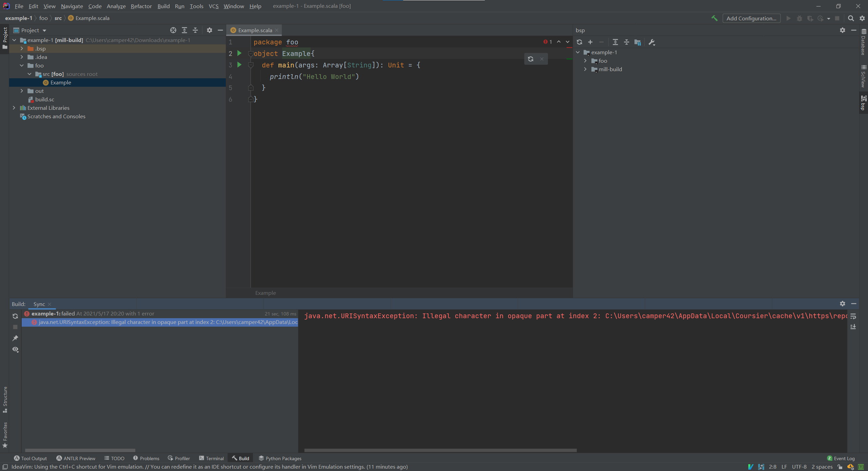This screenshot has height=471, width=868.
Task: Switch to the Terminal tab
Action: pos(212,458)
